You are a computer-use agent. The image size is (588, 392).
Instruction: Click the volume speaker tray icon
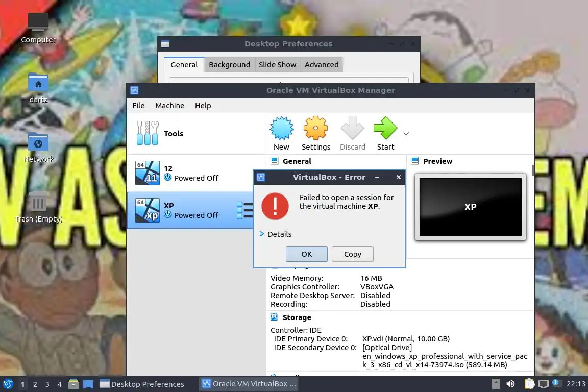[x=510, y=384]
